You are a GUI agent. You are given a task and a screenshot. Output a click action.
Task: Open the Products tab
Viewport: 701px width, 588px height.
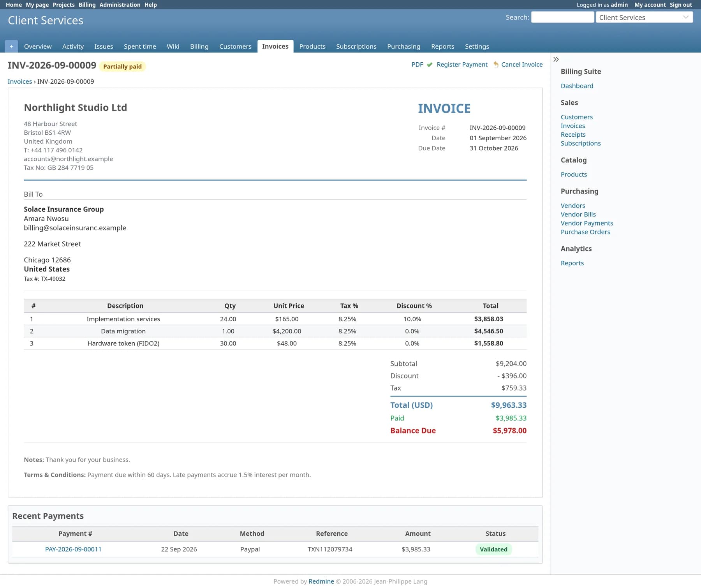point(312,46)
